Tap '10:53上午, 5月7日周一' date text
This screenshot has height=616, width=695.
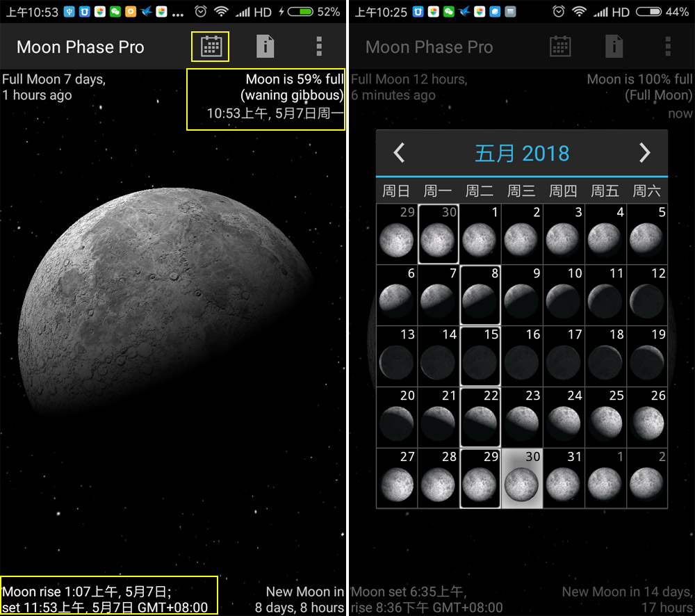click(275, 113)
